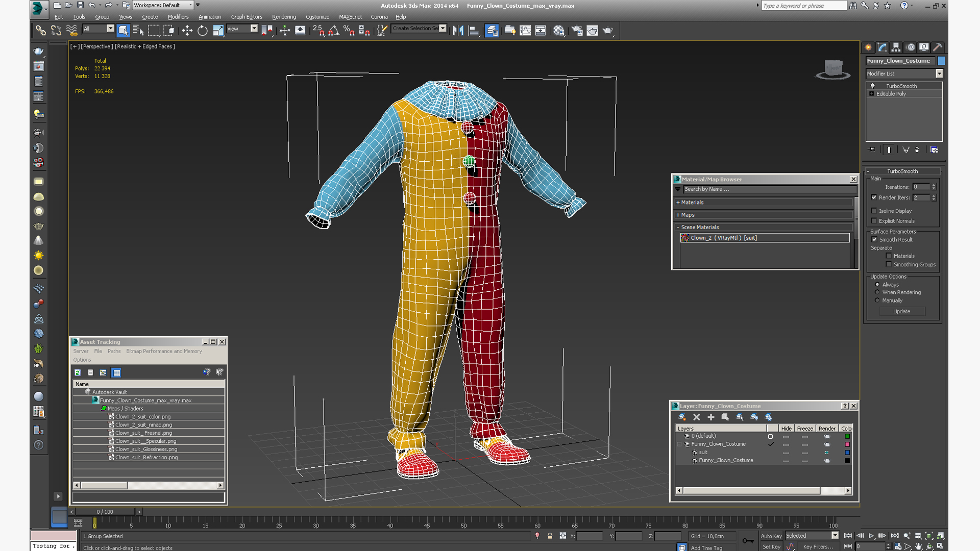Enable Explicit Normals checkbox
The image size is (980, 551).
(x=874, y=221)
